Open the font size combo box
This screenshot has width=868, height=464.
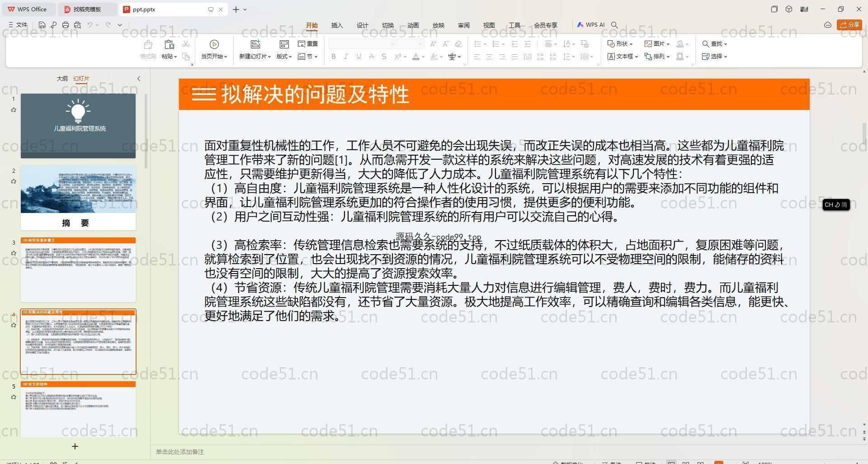click(x=411, y=44)
